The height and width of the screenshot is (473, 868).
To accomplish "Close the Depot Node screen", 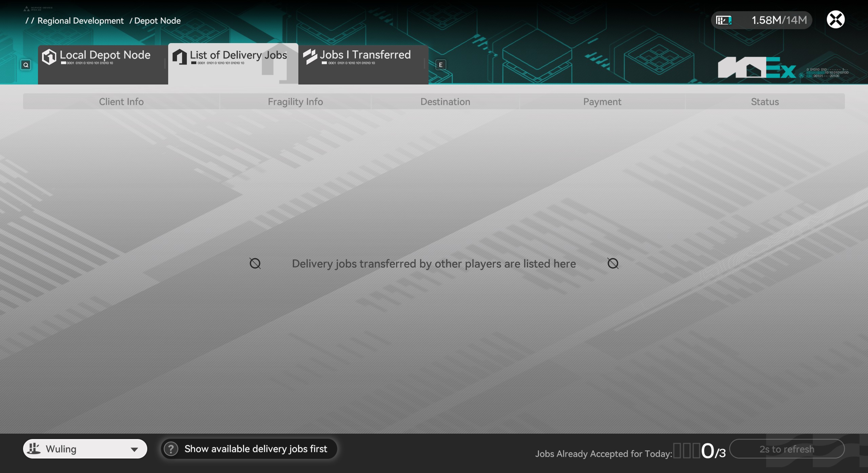I will tap(835, 19).
